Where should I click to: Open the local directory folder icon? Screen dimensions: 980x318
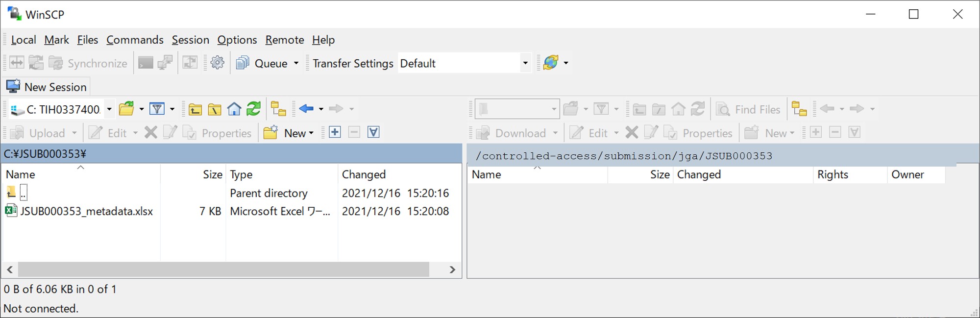[126, 109]
